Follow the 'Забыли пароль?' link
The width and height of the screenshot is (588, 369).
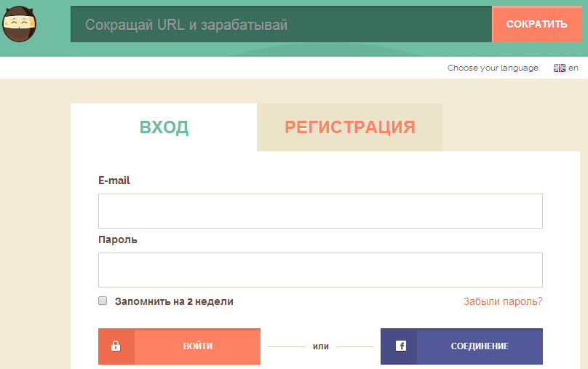502,301
